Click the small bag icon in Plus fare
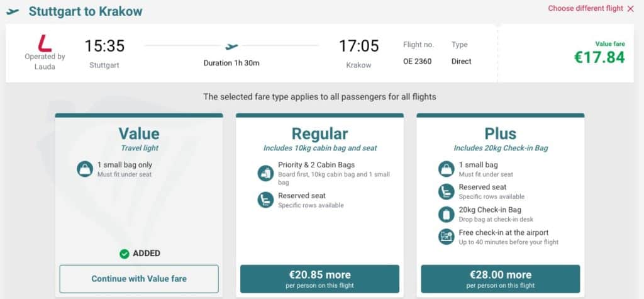The height and width of the screenshot is (299, 644). (447, 169)
